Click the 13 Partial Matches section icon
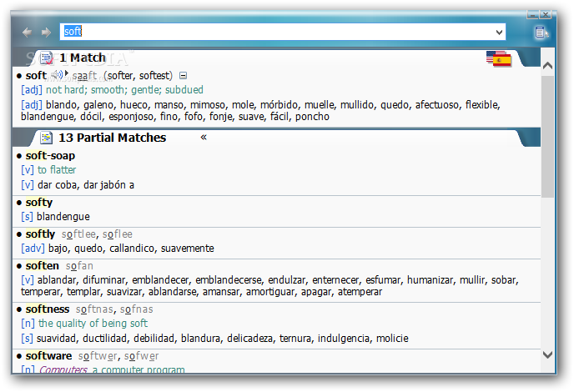Screen dimensions: 574x392 46,138
